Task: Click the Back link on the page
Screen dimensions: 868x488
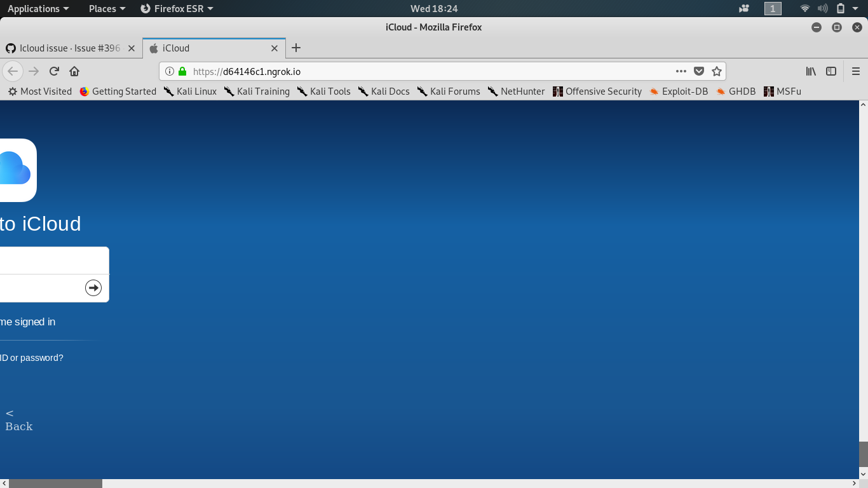Action: 18,420
